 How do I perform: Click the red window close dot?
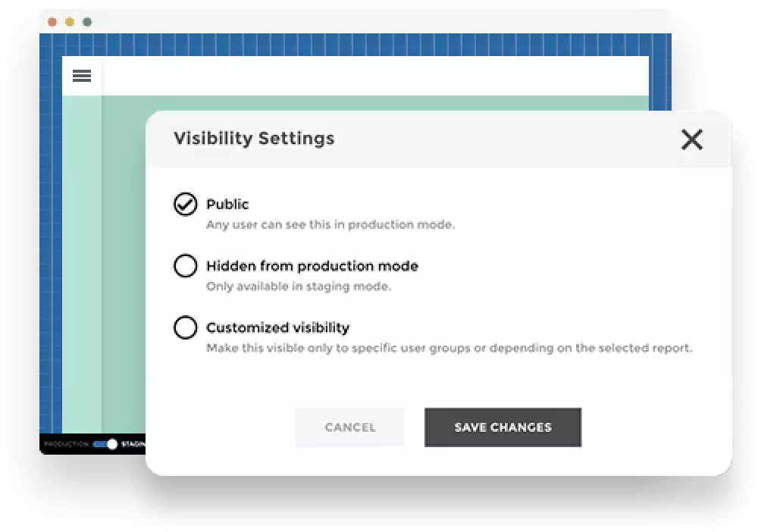pos(52,22)
